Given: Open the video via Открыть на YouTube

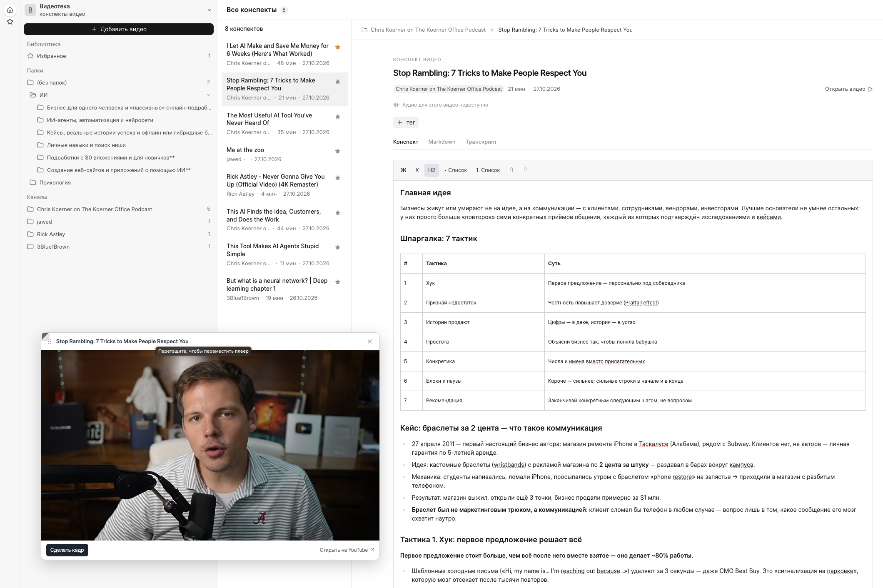Looking at the screenshot, I should point(347,550).
